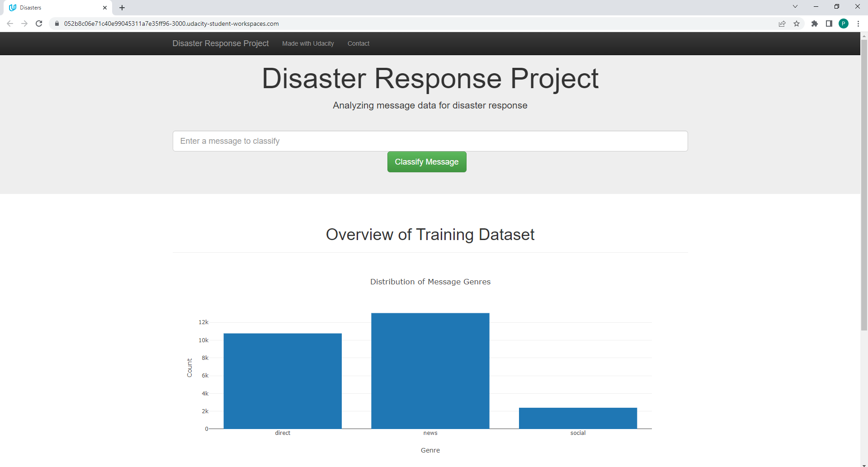Open Made with Udacity link
The height and width of the screenshot is (467, 868).
308,43
